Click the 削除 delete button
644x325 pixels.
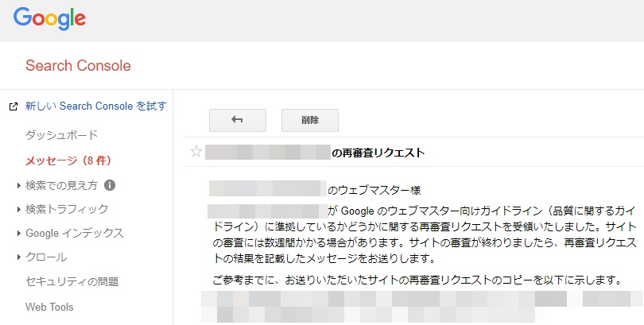point(310,120)
